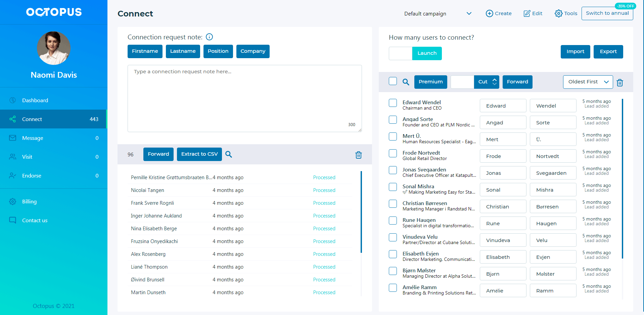
Task: Click the info icon next to connection request note
Action: pos(209,37)
